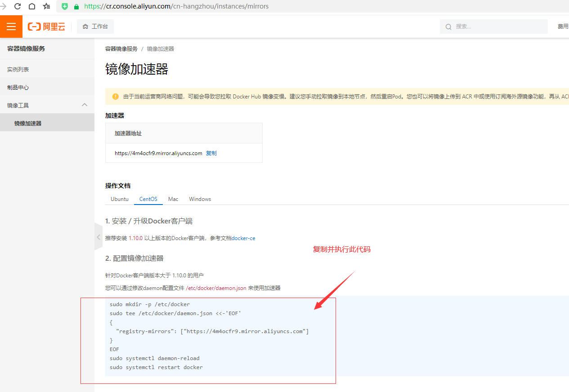Click the Aliyun logo
Viewport: 569px width, 392px height.
tap(46, 27)
